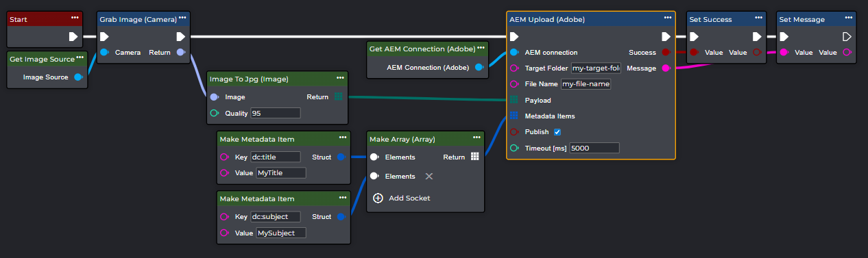Edit Value field containing MyTitle
This screenshot has height=258, width=868.
281,173
